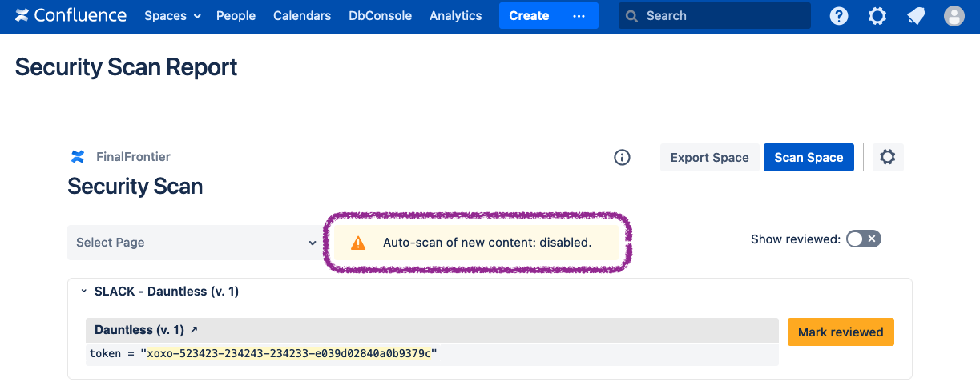
Task: Open the notifications icon in header
Action: 916,16
